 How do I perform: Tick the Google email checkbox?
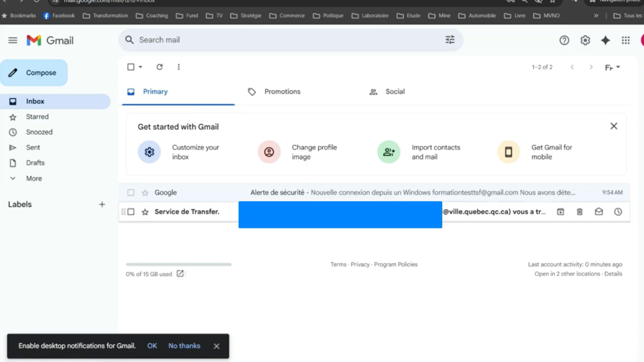131,192
